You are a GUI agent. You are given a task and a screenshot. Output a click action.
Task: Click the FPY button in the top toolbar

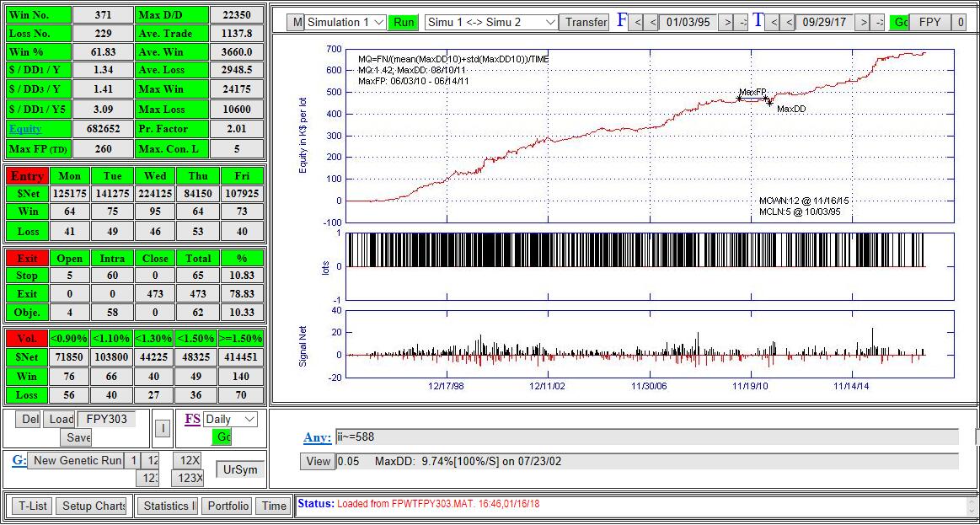pos(930,23)
